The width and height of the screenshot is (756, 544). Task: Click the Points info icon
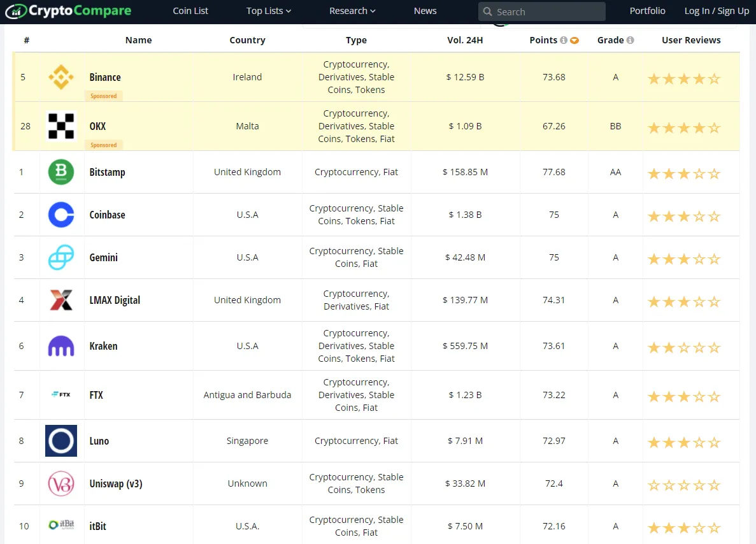click(x=563, y=40)
